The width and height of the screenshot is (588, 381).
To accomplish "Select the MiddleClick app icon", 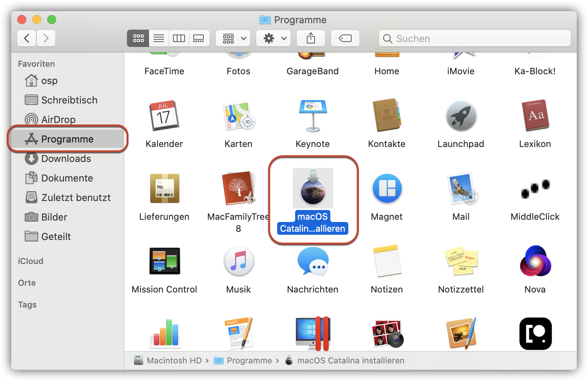I will click(x=535, y=189).
